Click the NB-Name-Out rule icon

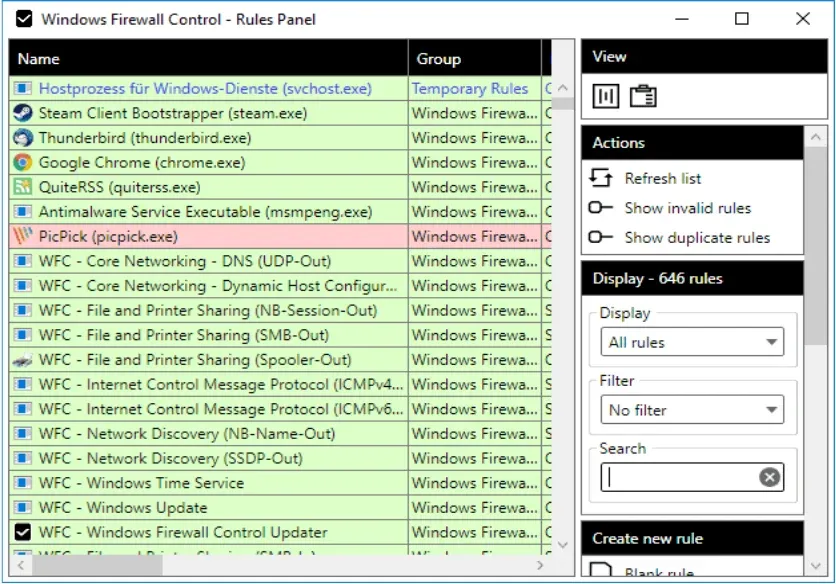point(22,433)
